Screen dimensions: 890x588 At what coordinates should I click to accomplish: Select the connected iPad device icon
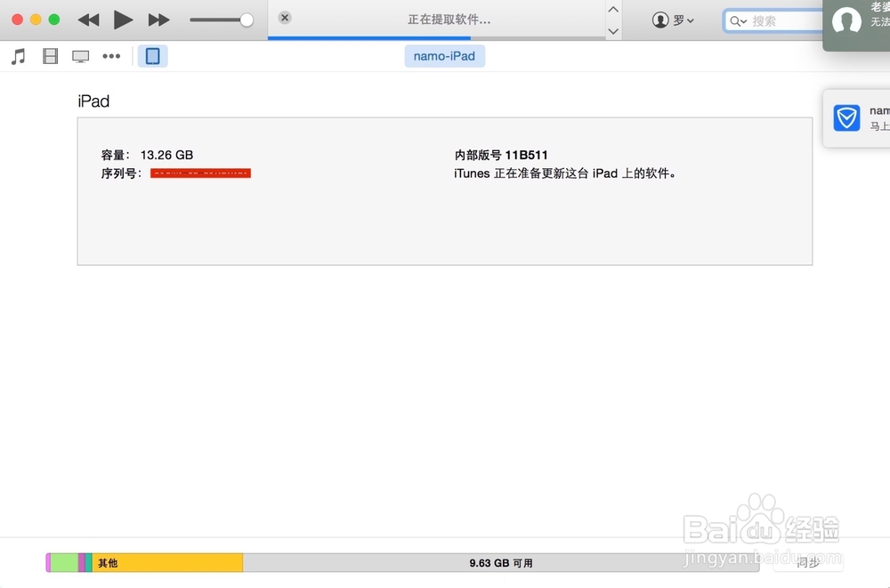pos(152,55)
